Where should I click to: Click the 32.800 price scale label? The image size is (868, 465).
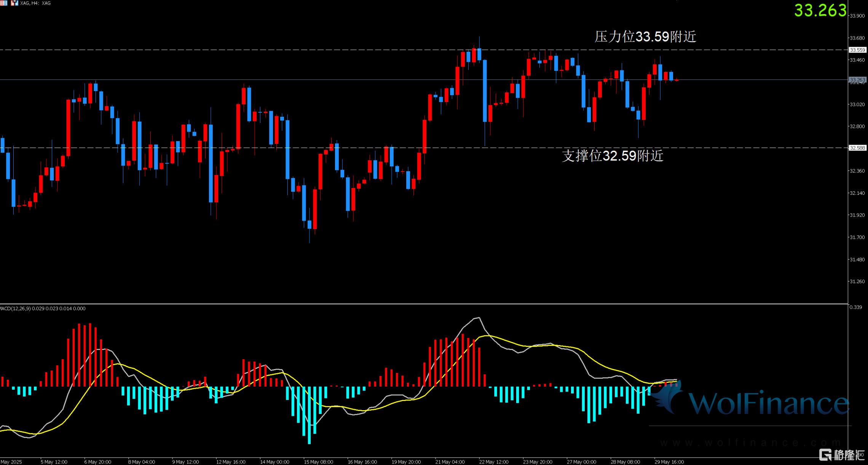click(x=857, y=126)
